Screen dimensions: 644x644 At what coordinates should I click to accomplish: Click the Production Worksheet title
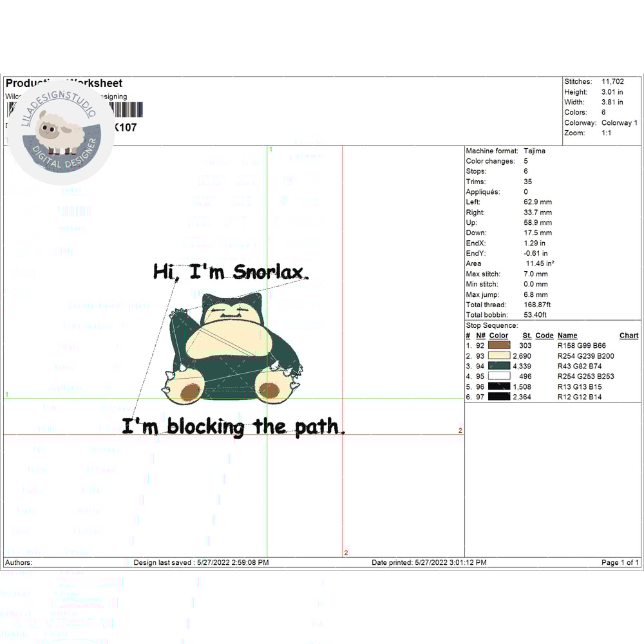click(x=64, y=83)
